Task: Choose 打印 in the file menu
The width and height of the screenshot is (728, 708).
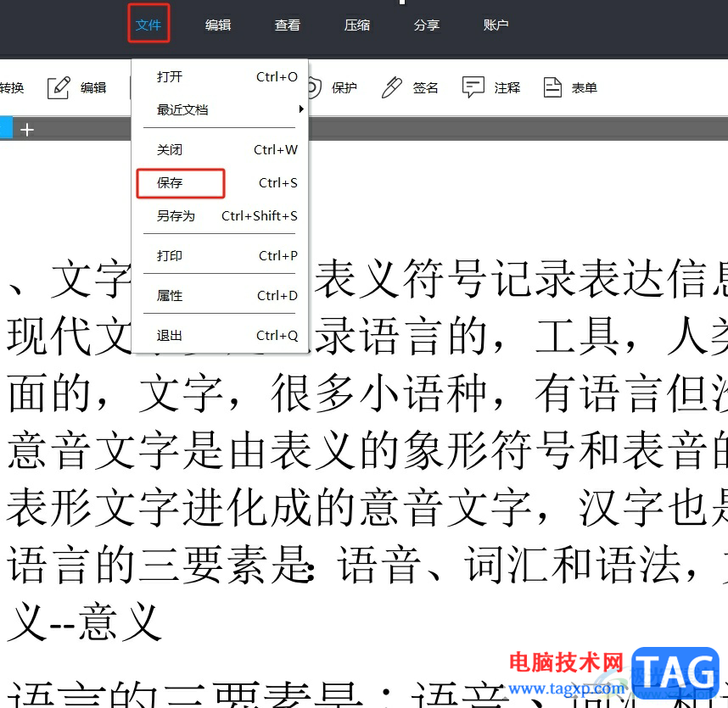Action: coord(220,255)
